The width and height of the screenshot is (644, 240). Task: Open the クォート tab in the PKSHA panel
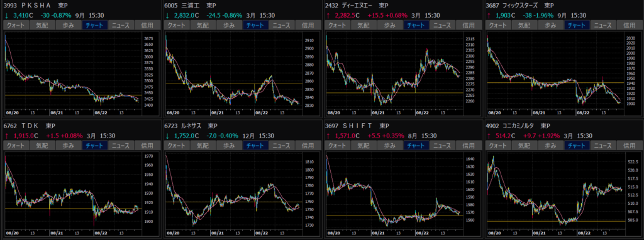point(16,25)
